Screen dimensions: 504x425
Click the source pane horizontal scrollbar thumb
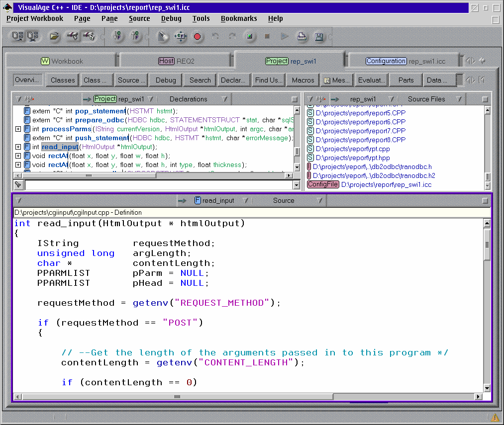[x=178, y=397]
